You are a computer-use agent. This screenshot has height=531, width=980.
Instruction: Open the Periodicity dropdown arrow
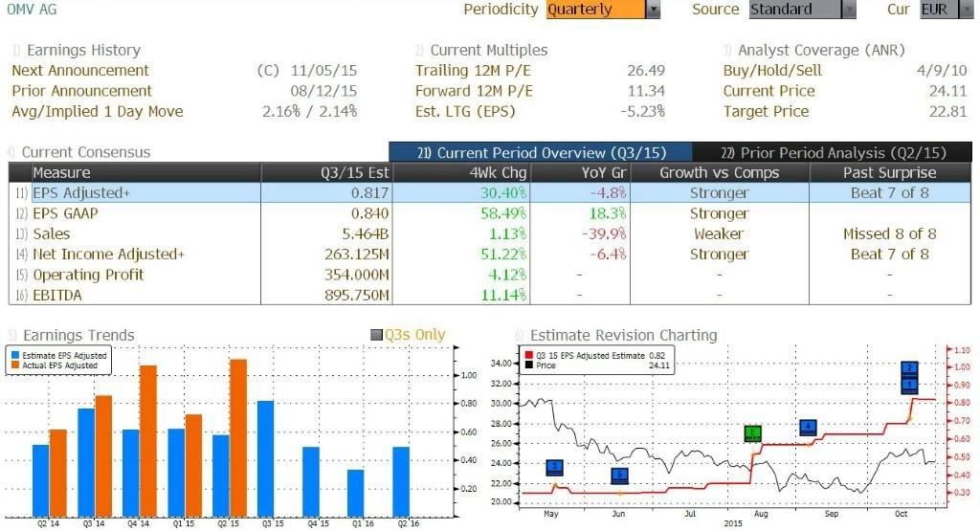tap(653, 10)
